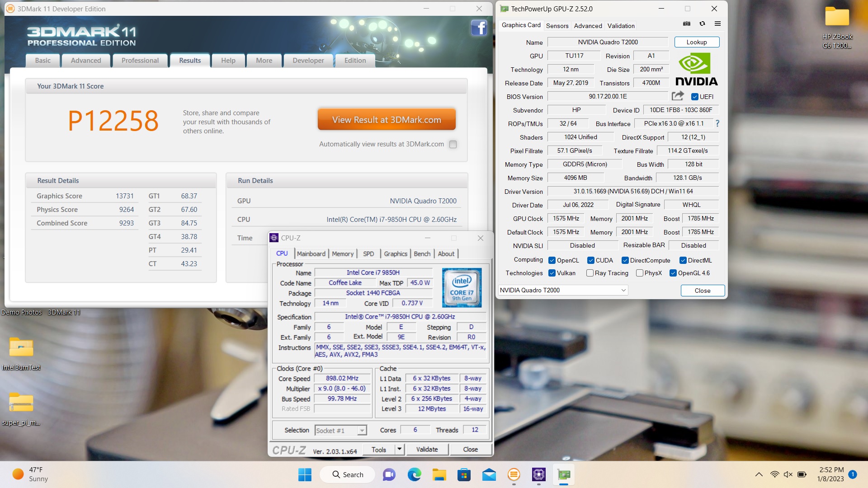Click View Result at 3DMark.com button

[x=386, y=120]
